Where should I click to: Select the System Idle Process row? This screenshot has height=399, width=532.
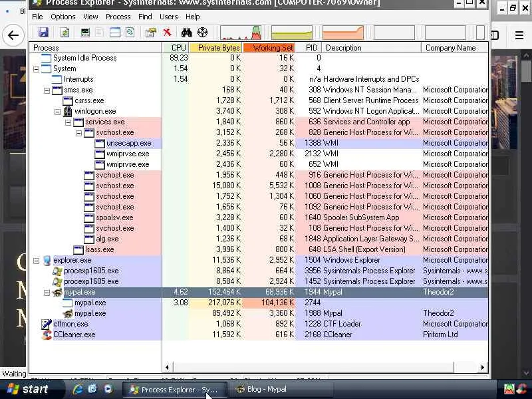click(259, 58)
